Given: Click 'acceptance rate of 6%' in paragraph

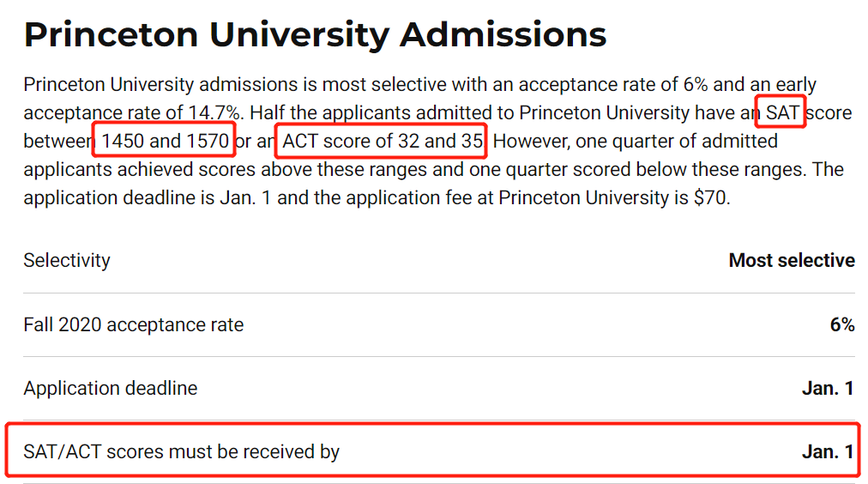Looking at the screenshot, I should pos(612,84).
